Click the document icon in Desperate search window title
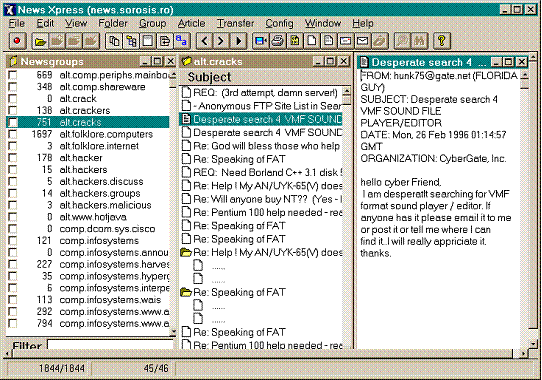 (364, 62)
